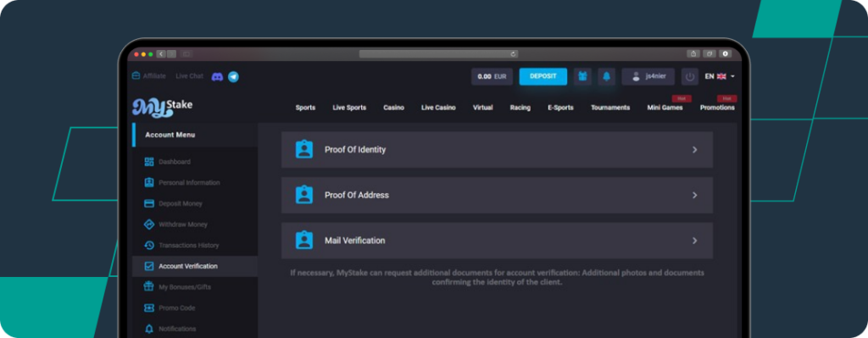868x338 pixels.
Task: Click the Proof Of Identity badge icon
Action: 304,149
